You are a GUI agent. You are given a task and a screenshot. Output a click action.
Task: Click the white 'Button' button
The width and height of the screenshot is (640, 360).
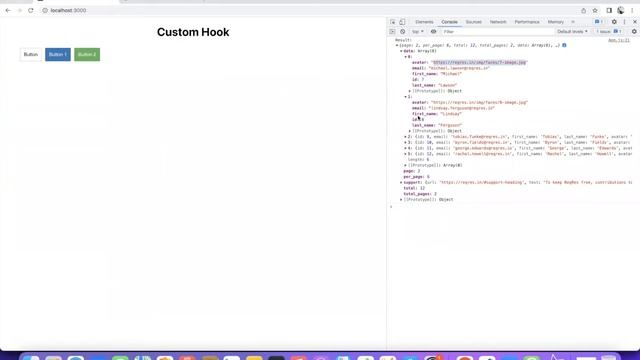[x=31, y=54]
